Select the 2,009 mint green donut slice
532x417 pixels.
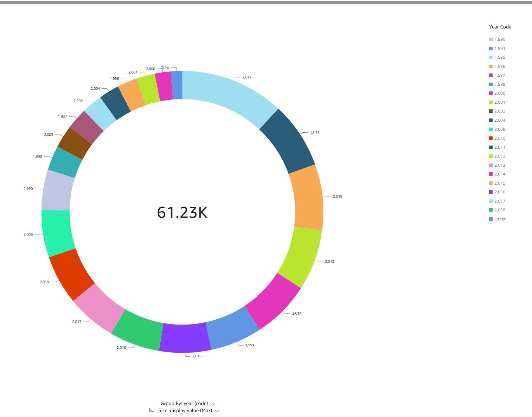click(x=57, y=233)
